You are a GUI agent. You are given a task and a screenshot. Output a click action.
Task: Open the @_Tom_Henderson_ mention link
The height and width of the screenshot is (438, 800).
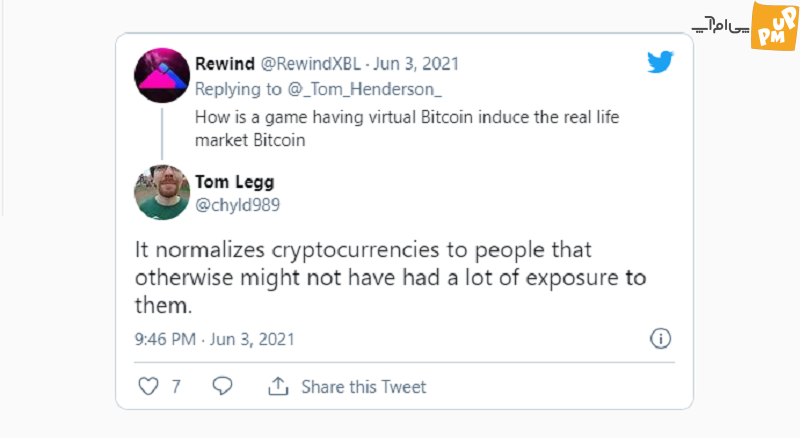[x=365, y=89]
